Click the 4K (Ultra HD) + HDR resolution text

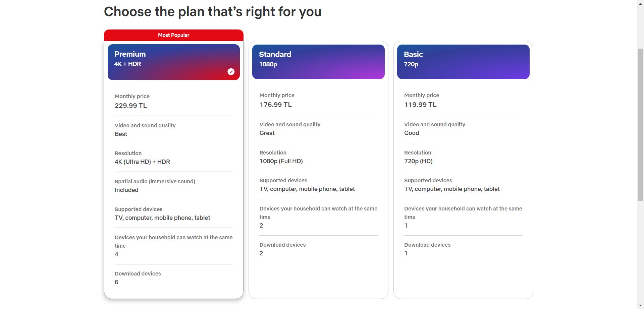click(x=142, y=162)
